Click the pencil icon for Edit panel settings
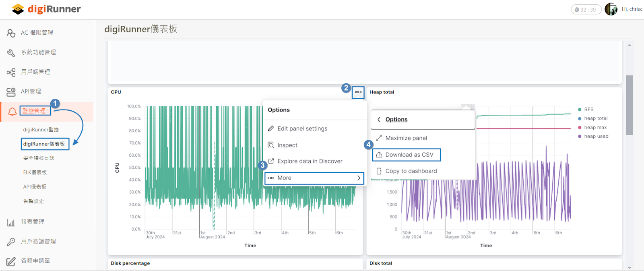 coord(271,129)
